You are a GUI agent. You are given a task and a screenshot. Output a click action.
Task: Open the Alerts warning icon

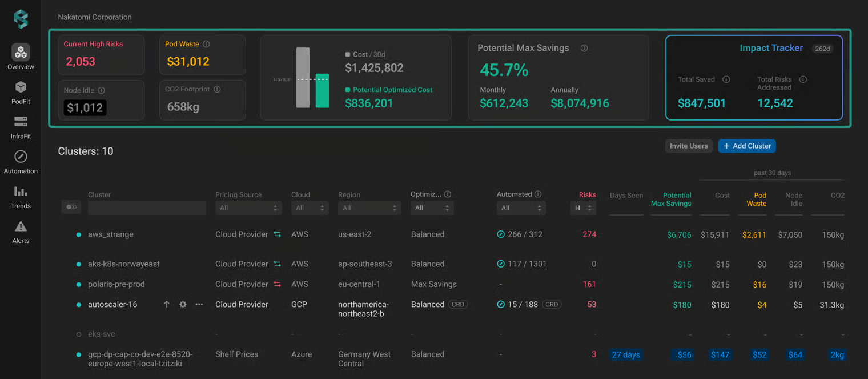(x=21, y=226)
